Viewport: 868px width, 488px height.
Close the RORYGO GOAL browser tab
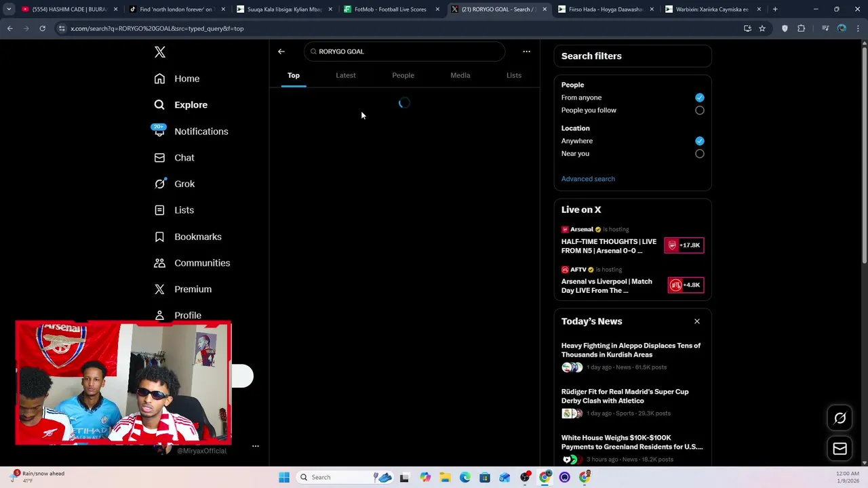point(545,9)
